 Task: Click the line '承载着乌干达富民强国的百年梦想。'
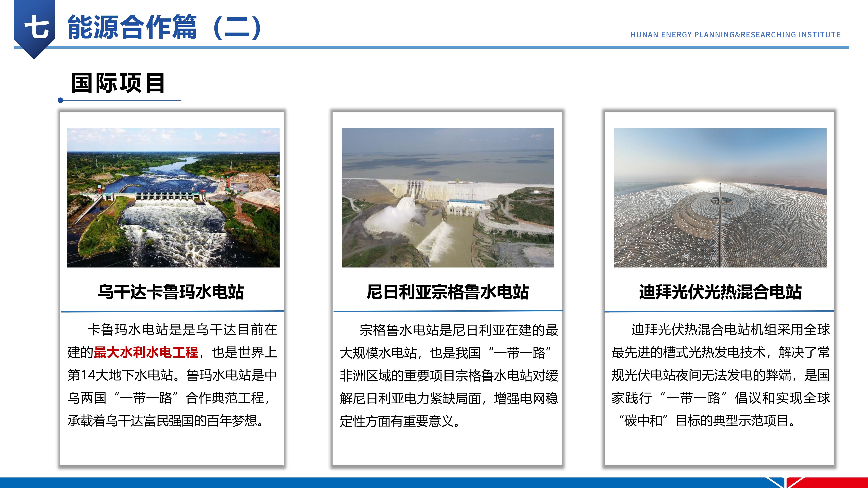(166, 421)
